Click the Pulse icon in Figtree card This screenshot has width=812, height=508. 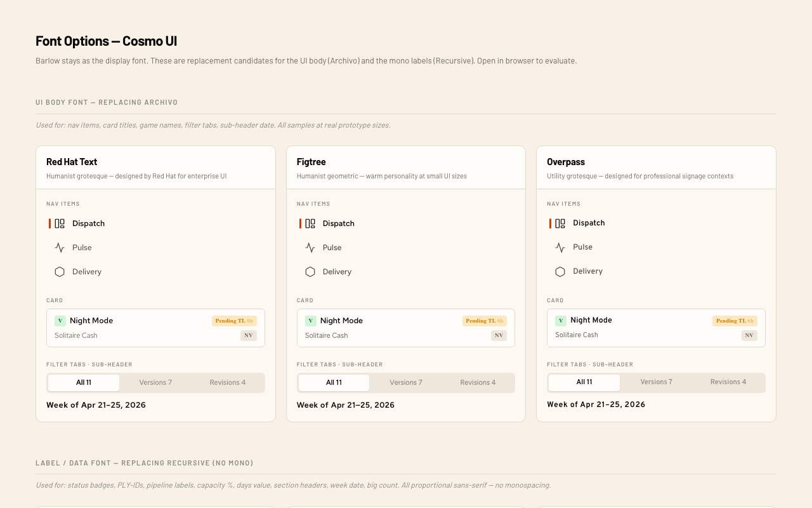pos(310,248)
